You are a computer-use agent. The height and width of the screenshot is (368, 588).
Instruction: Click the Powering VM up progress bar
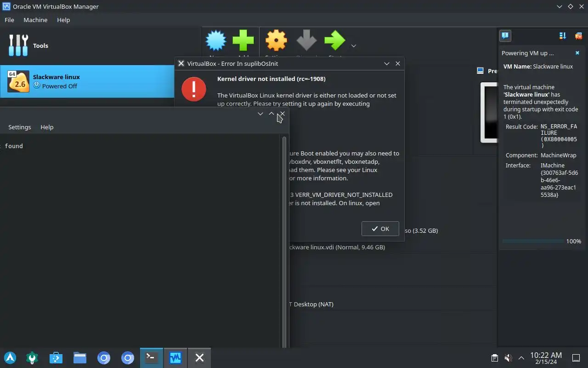pyautogui.click(x=533, y=241)
